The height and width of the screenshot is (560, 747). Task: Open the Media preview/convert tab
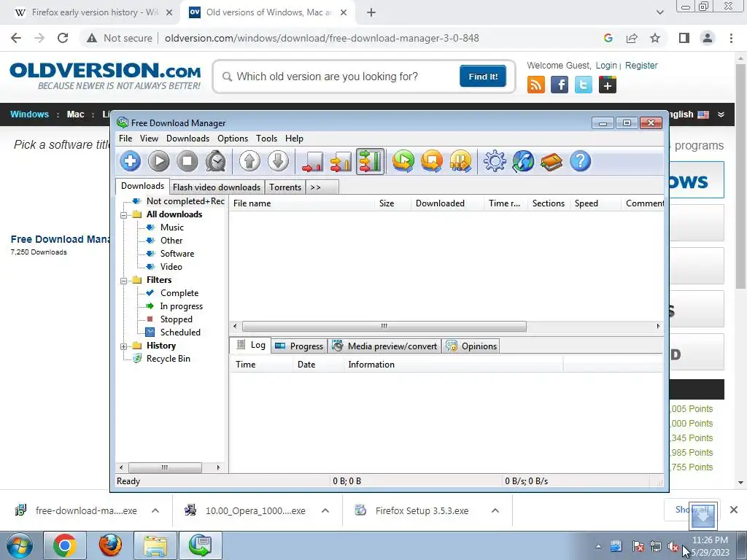[x=384, y=346]
